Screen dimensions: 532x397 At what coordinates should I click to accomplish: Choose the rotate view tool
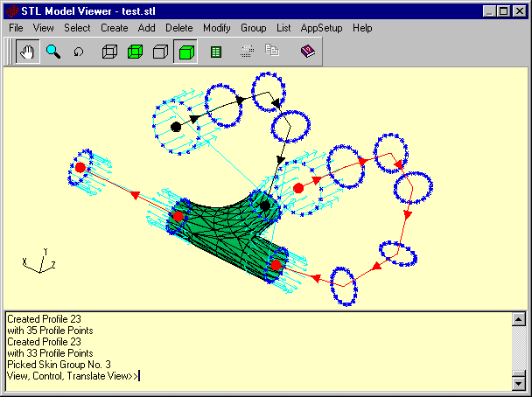79,52
